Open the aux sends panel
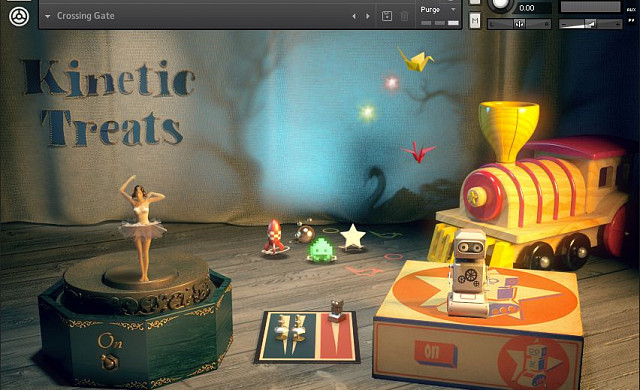This screenshot has width=640, height=390. 631,9
